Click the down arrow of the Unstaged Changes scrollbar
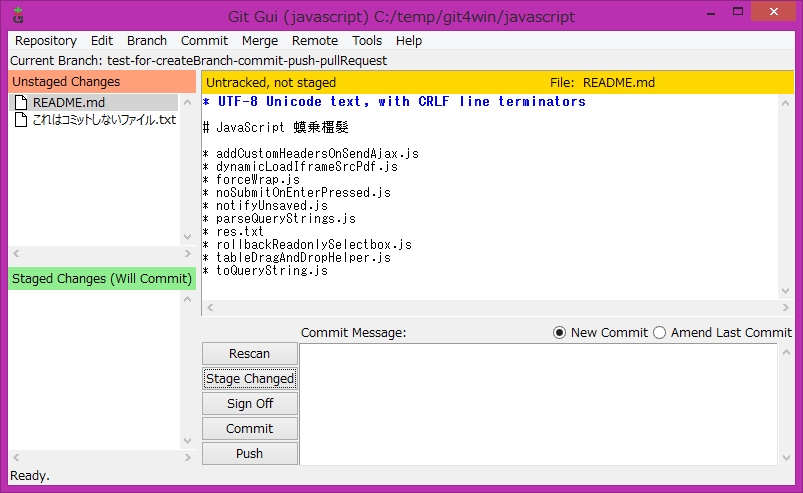The height and width of the screenshot is (493, 803). 187,237
